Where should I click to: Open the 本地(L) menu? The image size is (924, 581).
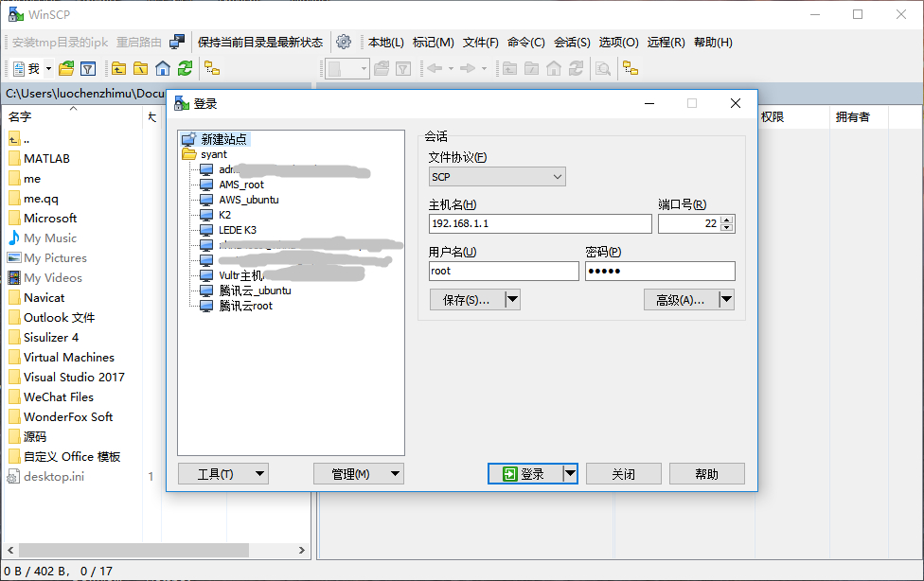pos(386,43)
